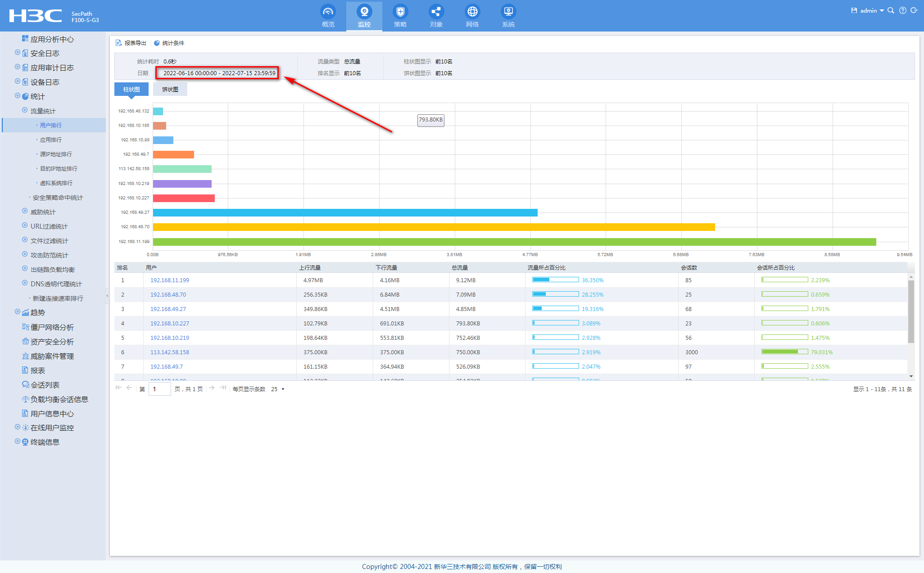Screen dimensions: 924x573
Task: Click the help question mark icon
Action: click(902, 10)
